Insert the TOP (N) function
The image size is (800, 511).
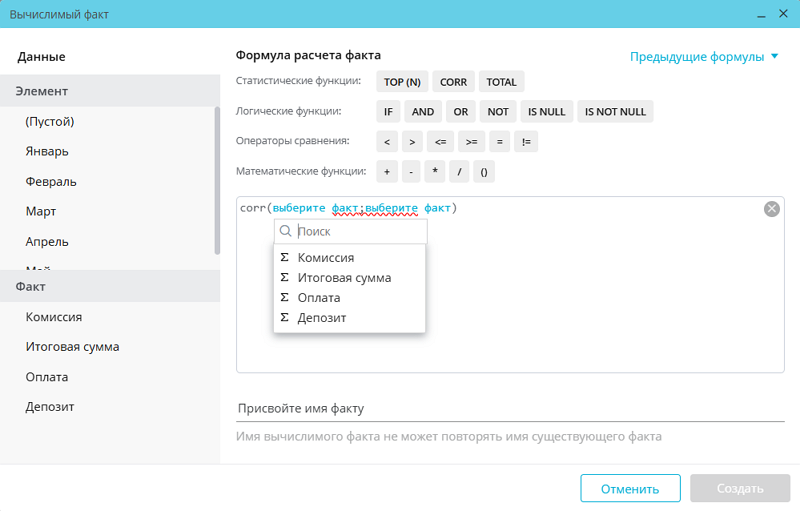point(402,82)
